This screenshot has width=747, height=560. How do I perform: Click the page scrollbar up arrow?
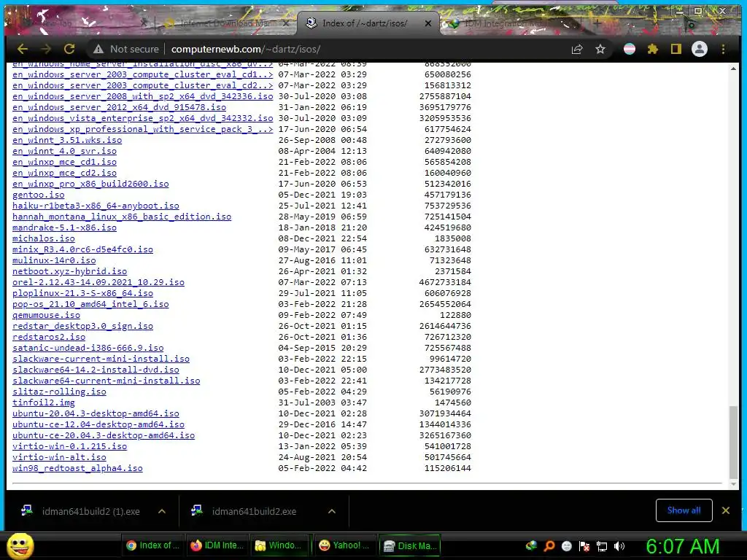(733, 69)
